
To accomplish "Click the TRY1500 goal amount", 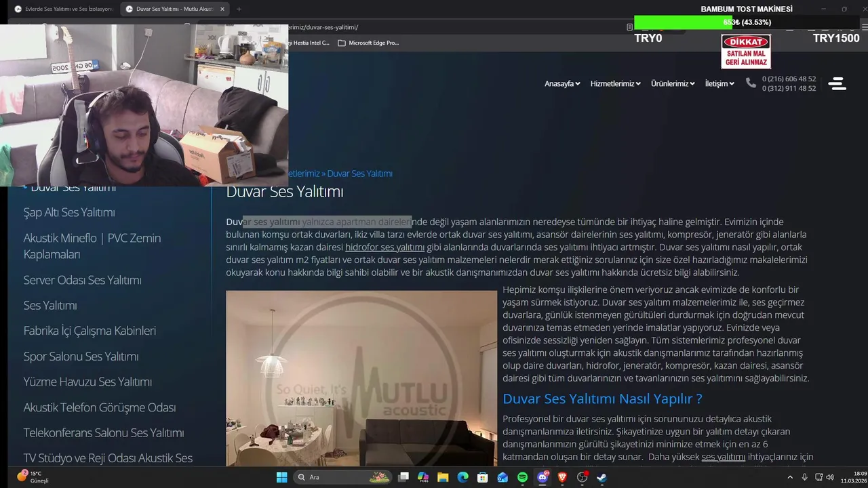I will (x=836, y=38).
